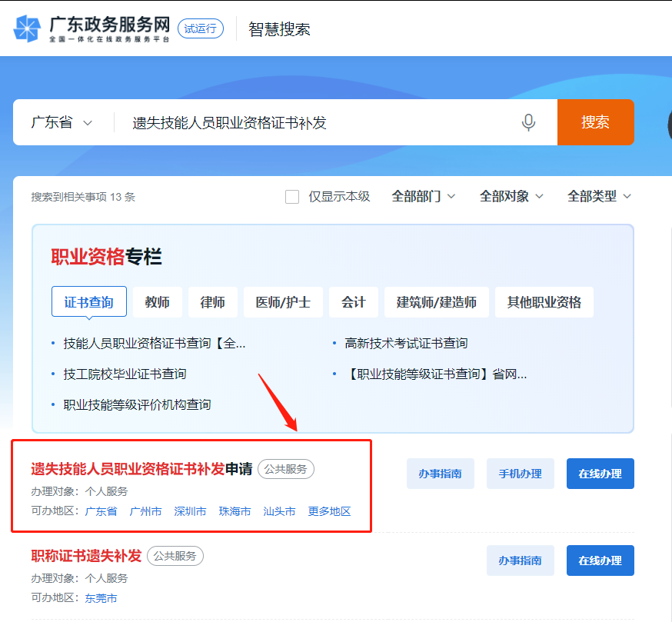The image size is (672, 622).
Task: Click 公共服务 tag beside 遗失技能人员 result
Action: pos(286,469)
